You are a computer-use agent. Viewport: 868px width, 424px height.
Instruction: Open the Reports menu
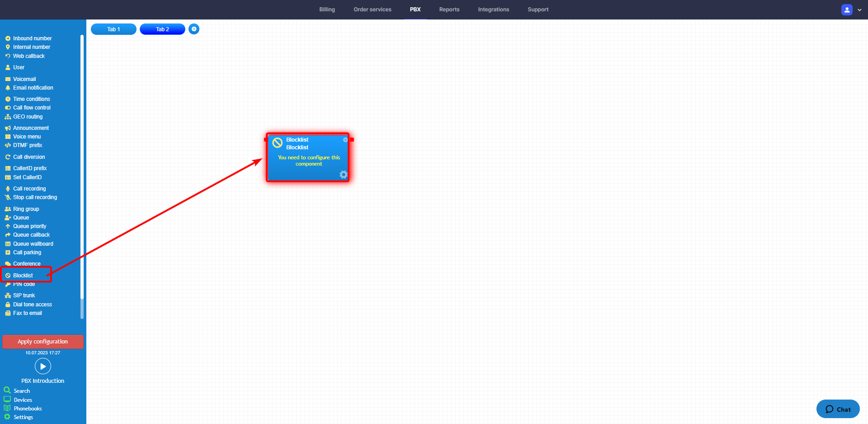[x=449, y=10]
